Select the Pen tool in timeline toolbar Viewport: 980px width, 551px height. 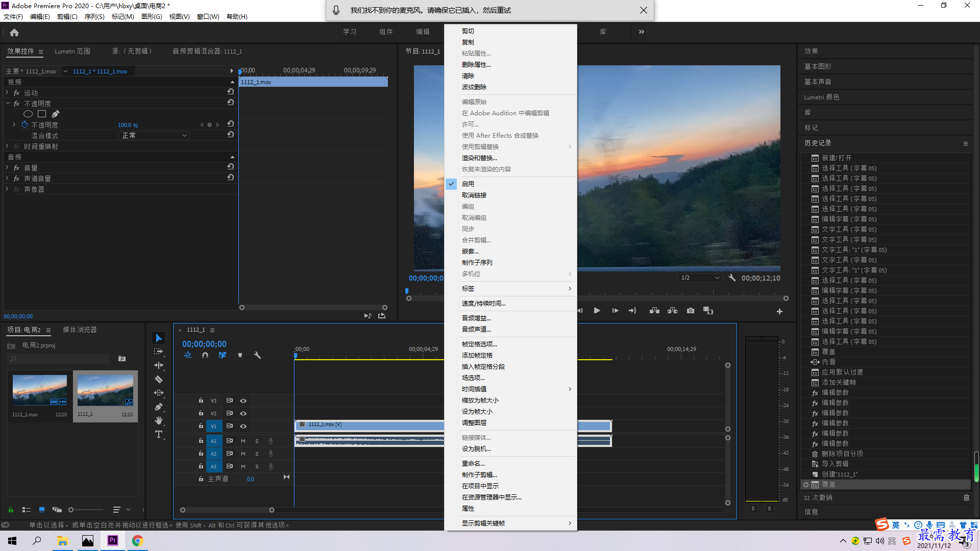[x=159, y=407]
